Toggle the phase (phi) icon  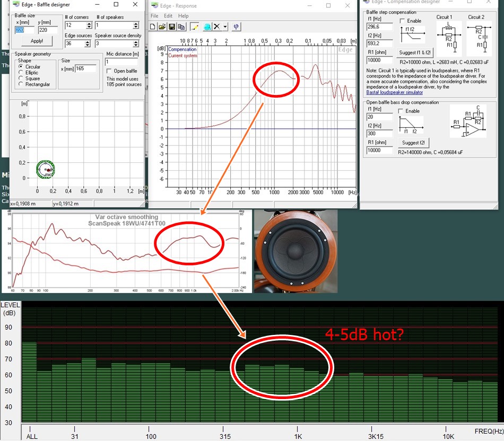click(x=236, y=27)
